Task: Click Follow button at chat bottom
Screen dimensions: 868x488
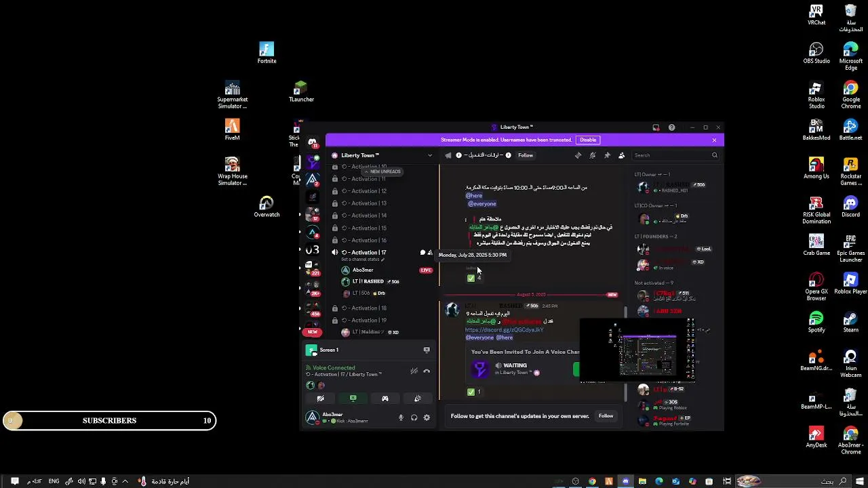Action: [606, 416]
